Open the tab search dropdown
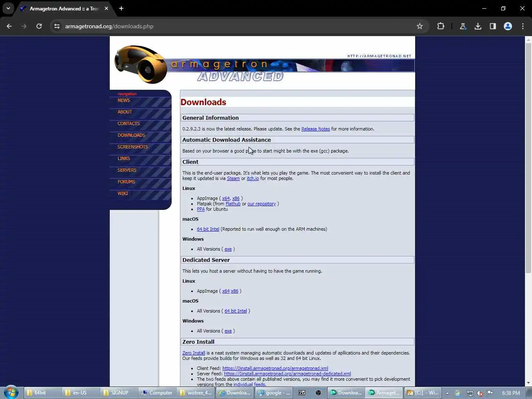The image size is (532, 399). pos(8,8)
